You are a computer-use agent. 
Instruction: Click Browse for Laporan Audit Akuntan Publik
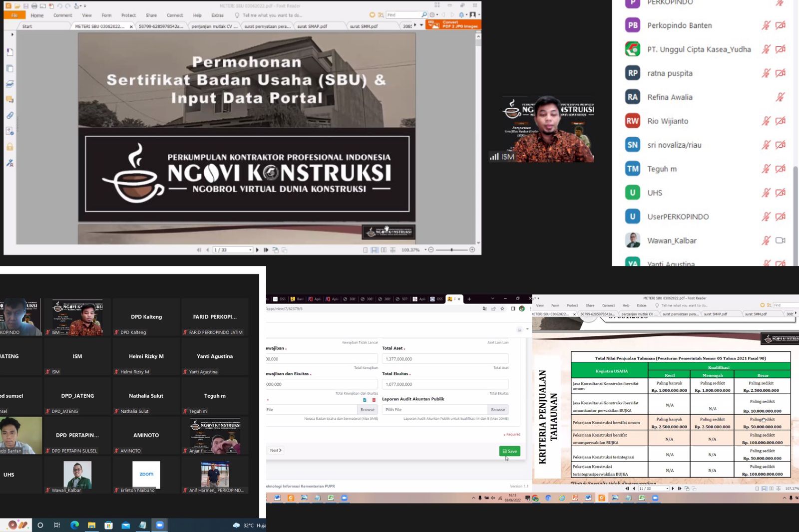[497, 410]
